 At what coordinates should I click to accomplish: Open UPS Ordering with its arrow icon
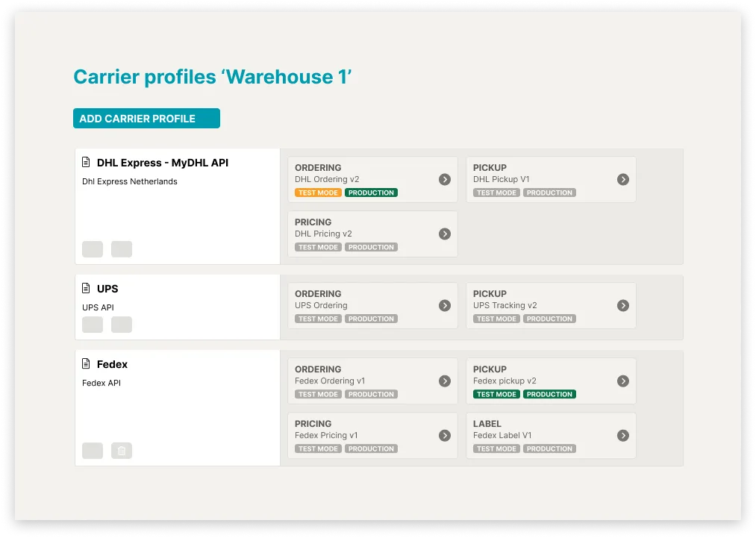point(445,306)
